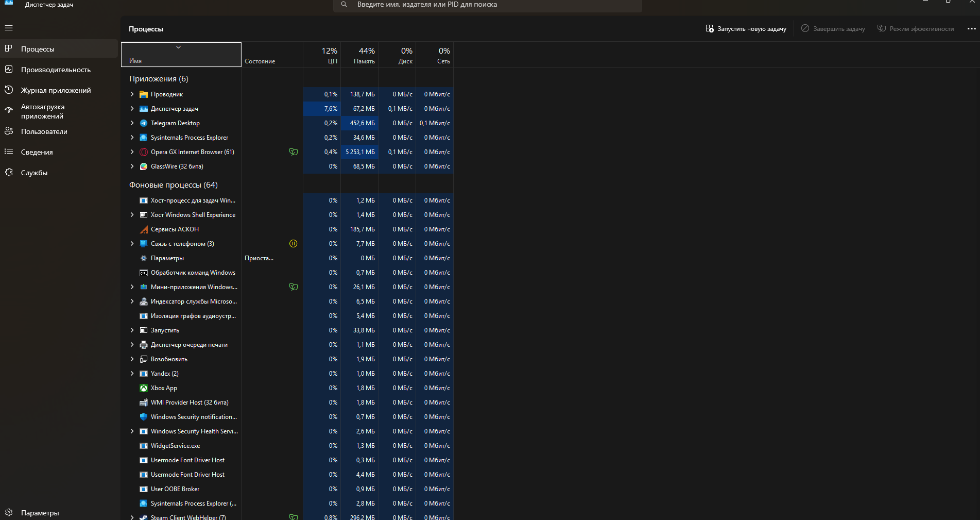The image size is (980, 520).
Task: Switch to Журнал приложений section
Action: tap(56, 90)
